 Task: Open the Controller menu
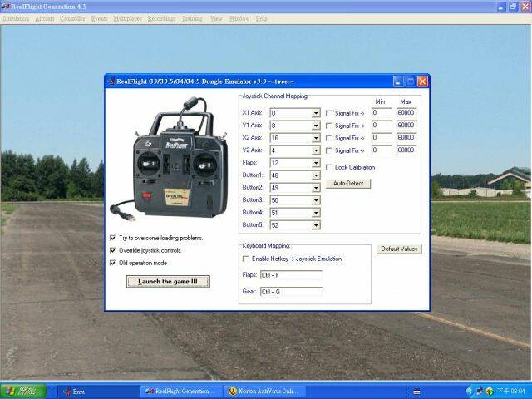(72, 18)
